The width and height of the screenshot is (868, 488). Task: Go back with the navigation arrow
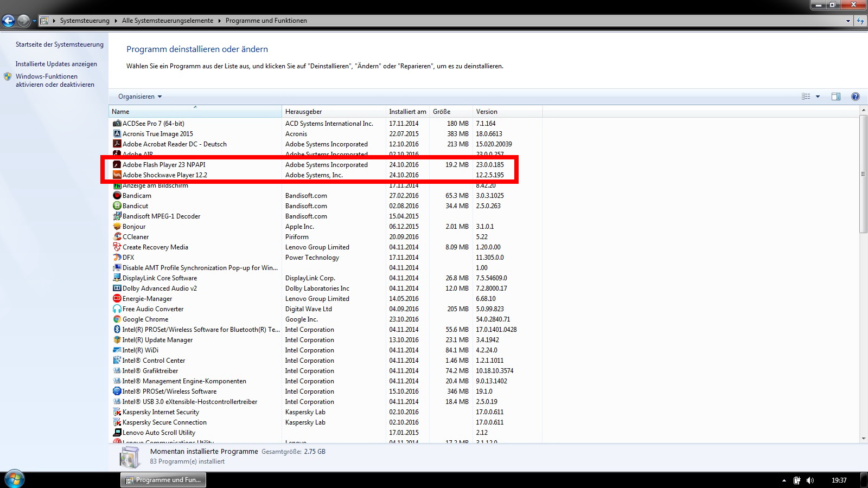click(8, 21)
